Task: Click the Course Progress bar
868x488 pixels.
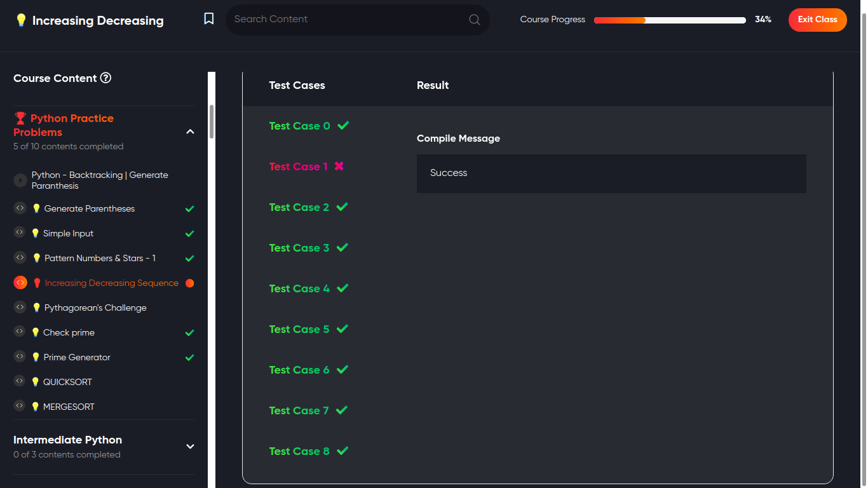Action: point(670,20)
